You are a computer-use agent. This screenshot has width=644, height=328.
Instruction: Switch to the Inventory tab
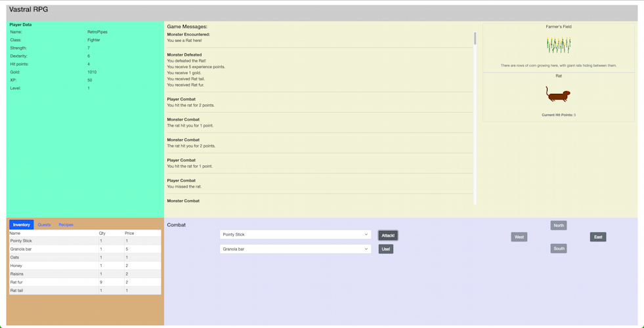point(21,224)
